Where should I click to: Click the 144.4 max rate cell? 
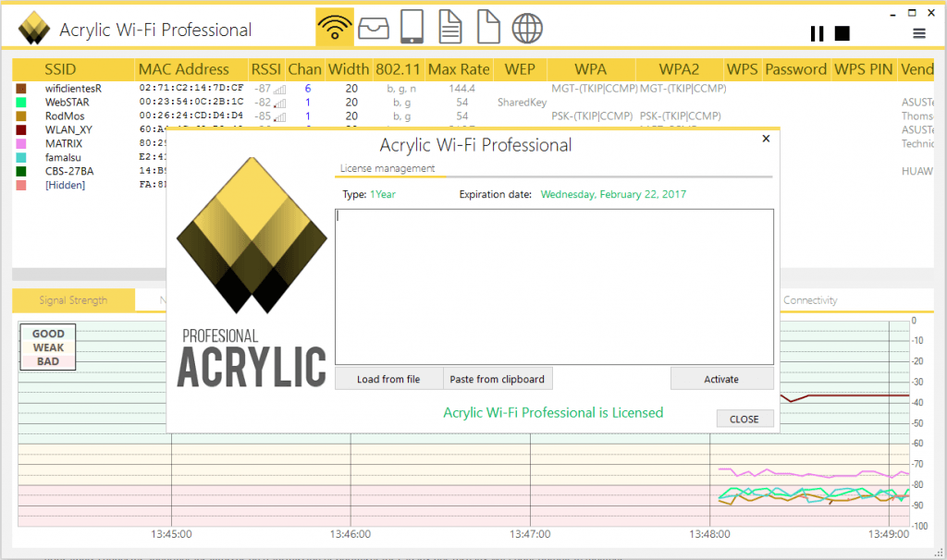coord(462,89)
